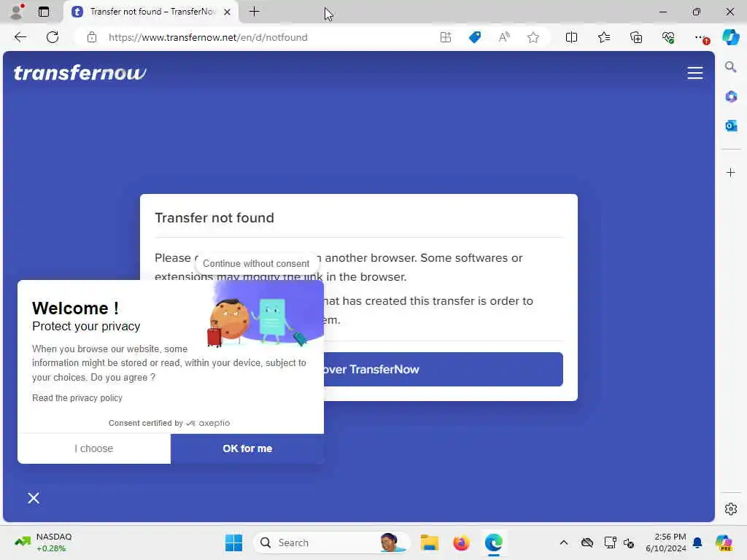Click the cloud sync tray icon
Viewport: 747px width, 560px height.
(x=587, y=542)
